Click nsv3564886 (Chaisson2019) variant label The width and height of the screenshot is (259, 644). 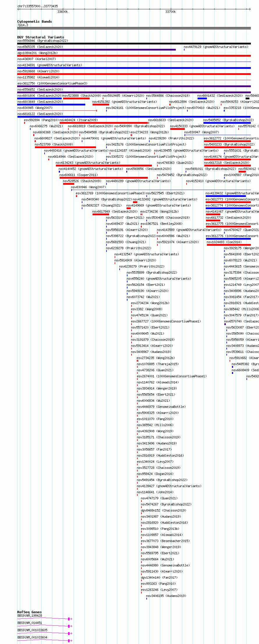(168, 96)
